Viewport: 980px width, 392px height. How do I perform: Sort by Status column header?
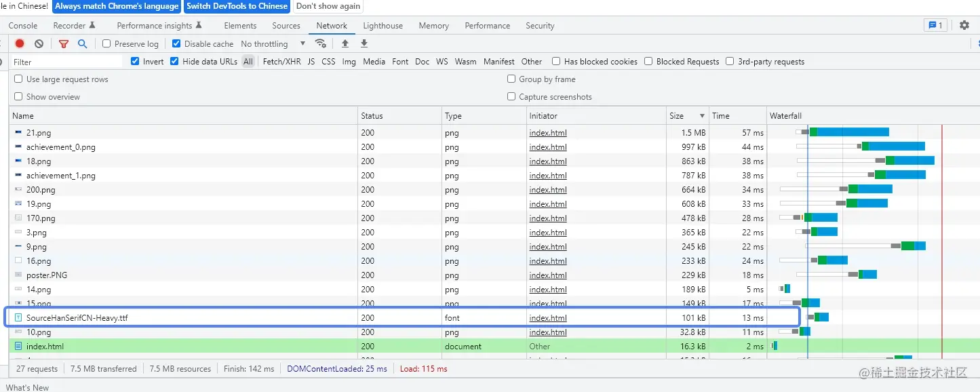400,115
